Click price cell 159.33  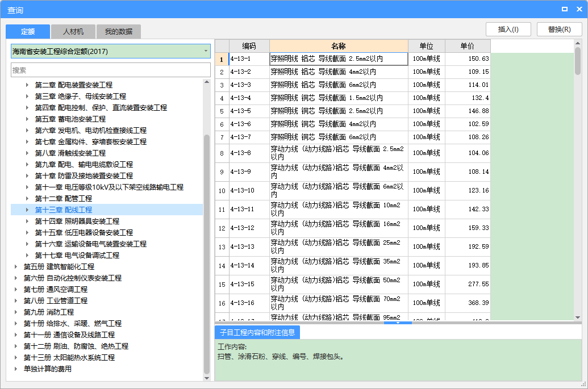468,228
